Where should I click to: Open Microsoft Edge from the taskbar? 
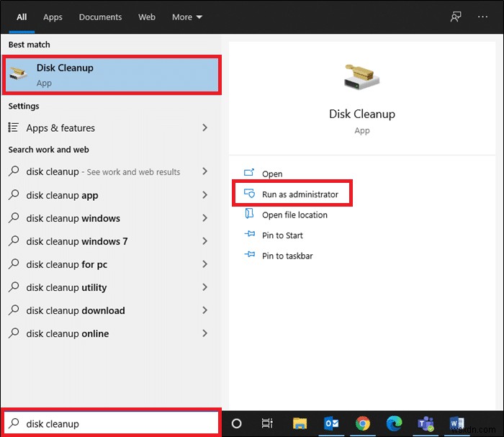[x=394, y=423]
